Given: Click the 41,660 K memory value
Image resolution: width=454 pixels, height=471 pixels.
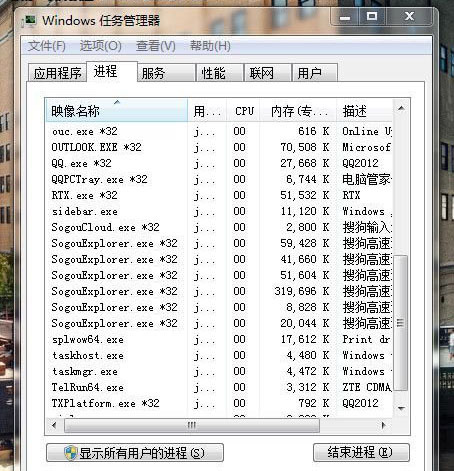Looking at the screenshot, I should (305, 259).
